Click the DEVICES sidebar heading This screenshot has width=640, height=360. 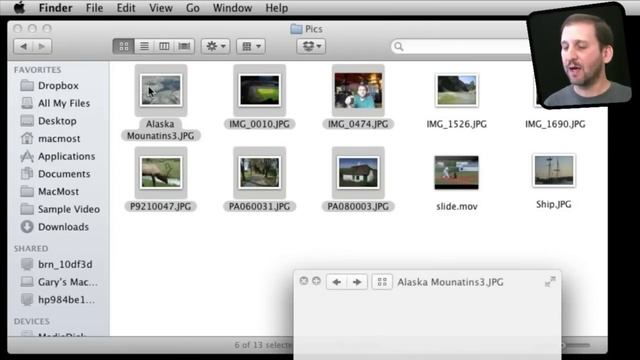tap(32, 322)
